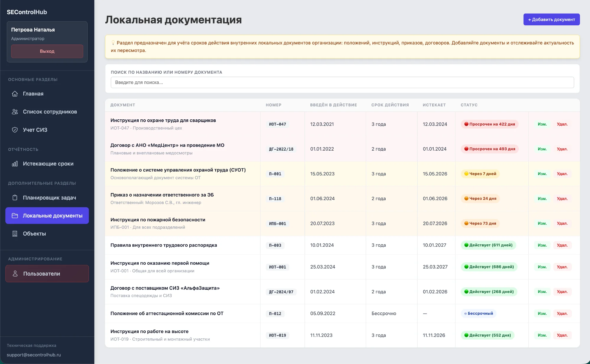Click the Выход logout button
This screenshot has width=590, height=364.
pyautogui.click(x=47, y=51)
